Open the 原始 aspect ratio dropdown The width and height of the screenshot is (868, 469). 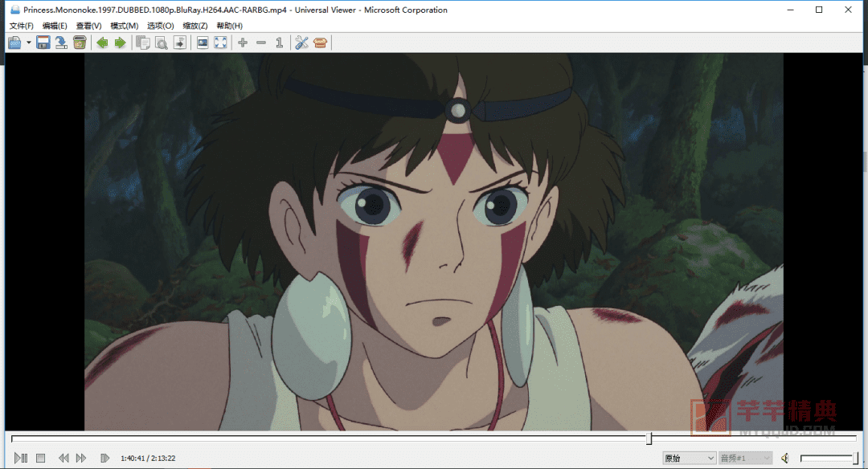pyautogui.click(x=690, y=458)
